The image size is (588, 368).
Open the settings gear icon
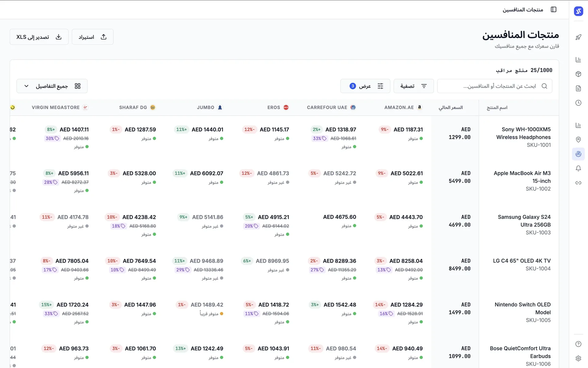click(578, 358)
